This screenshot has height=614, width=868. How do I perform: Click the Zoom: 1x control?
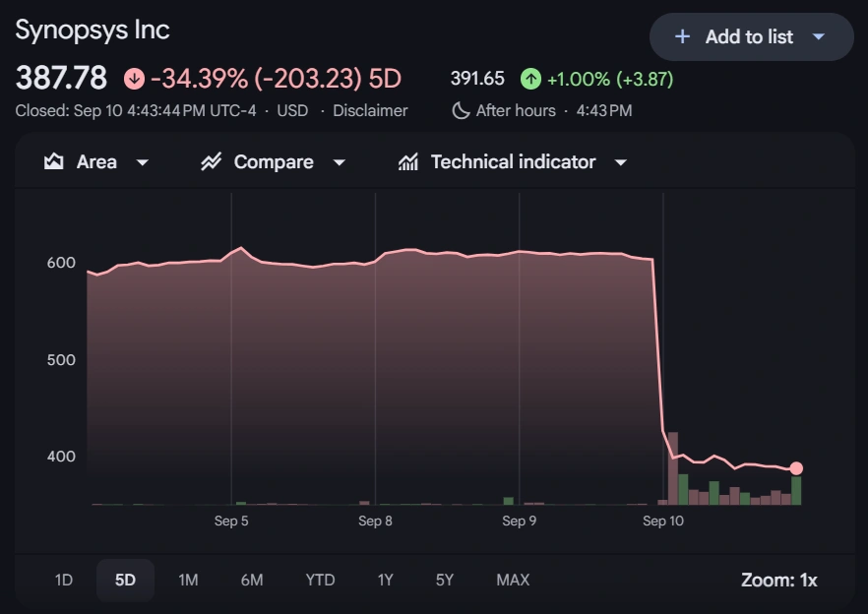pyautogui.click(x=778, y=580)
